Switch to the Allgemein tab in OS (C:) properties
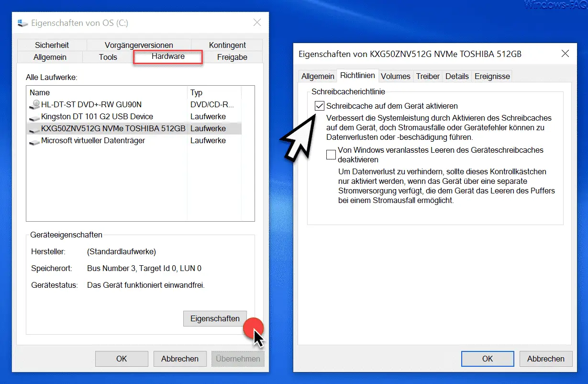 tap(50, 57)
